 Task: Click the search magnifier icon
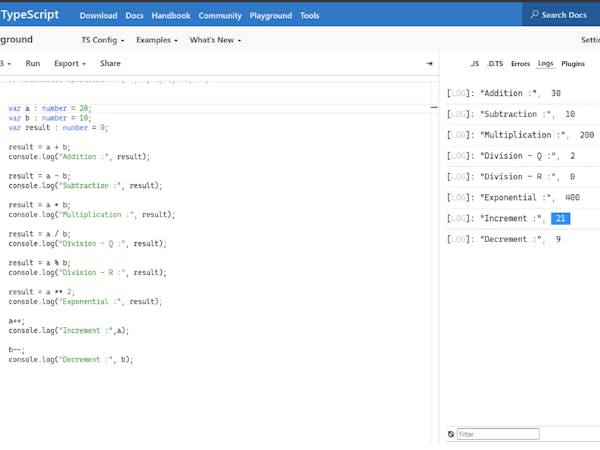pos(534,15)
